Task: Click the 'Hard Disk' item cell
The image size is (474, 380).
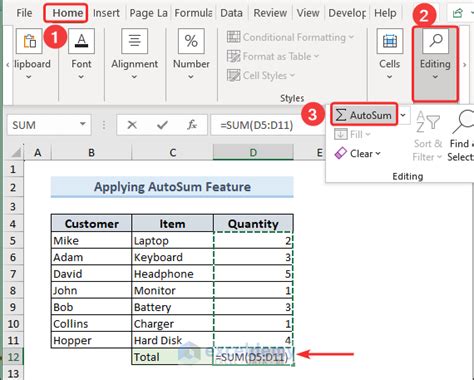Action: (172, 340)
